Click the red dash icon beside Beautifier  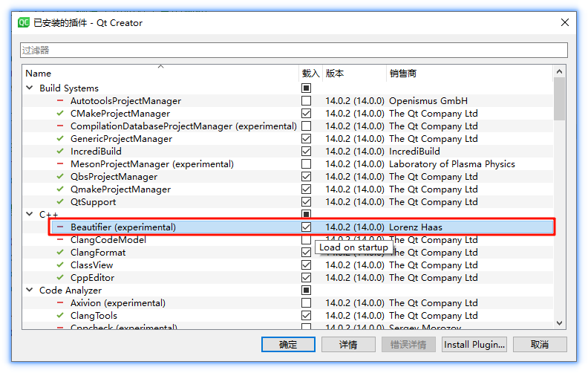(60, 227)
